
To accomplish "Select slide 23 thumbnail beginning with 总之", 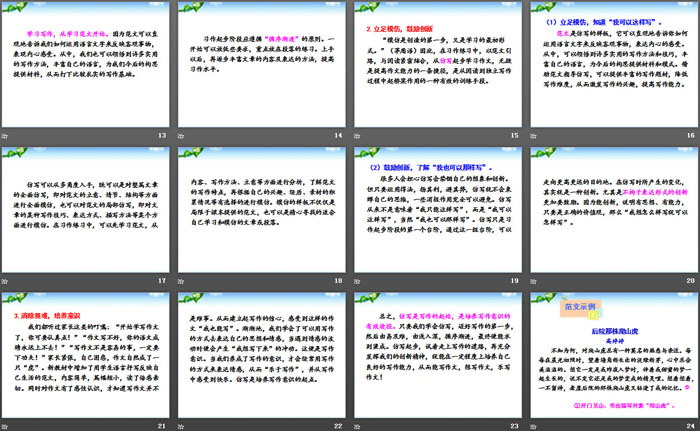I will pos(439,354).
